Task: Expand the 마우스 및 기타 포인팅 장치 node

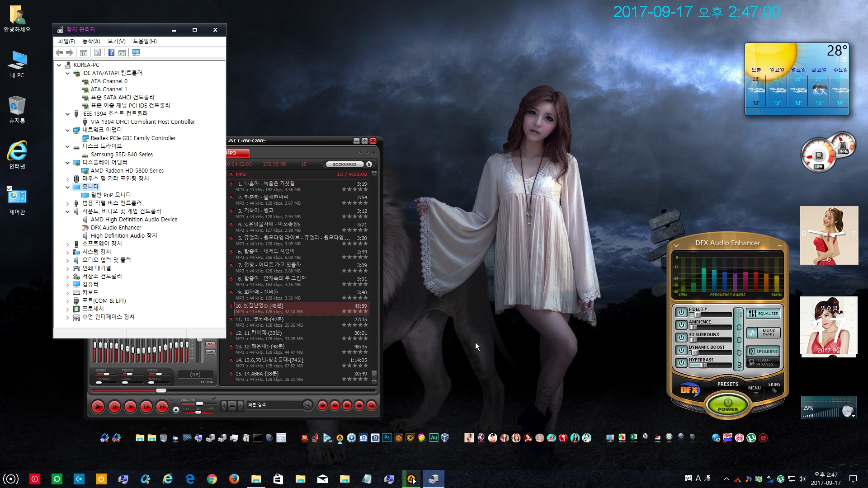Action: pyautogui.click(x=68, y=179)
